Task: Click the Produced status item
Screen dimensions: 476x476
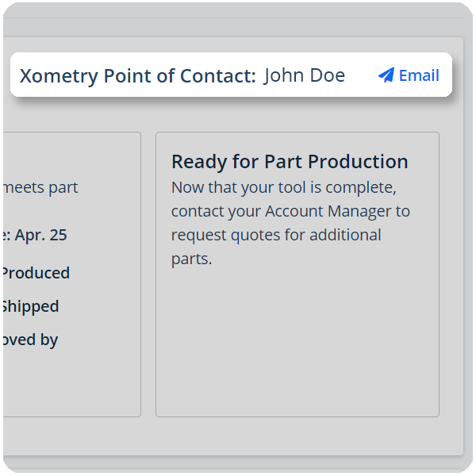Action: click(35, 273)
